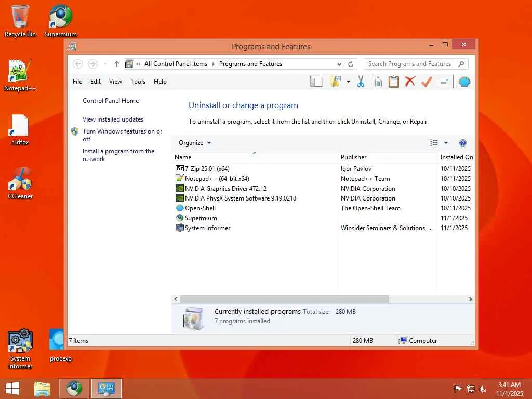Click the search magnifier icon
The height and width of the screenshot is (399, 532).
coord(461,64)
